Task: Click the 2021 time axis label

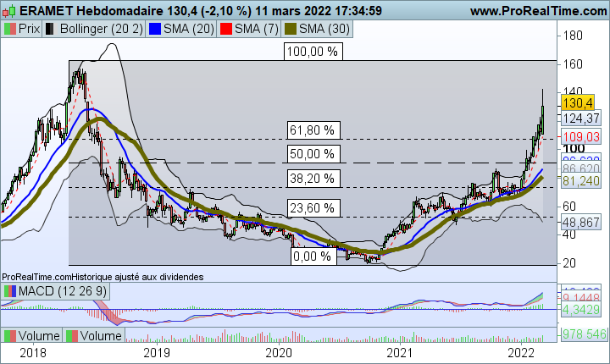Action: pos(400,353)
